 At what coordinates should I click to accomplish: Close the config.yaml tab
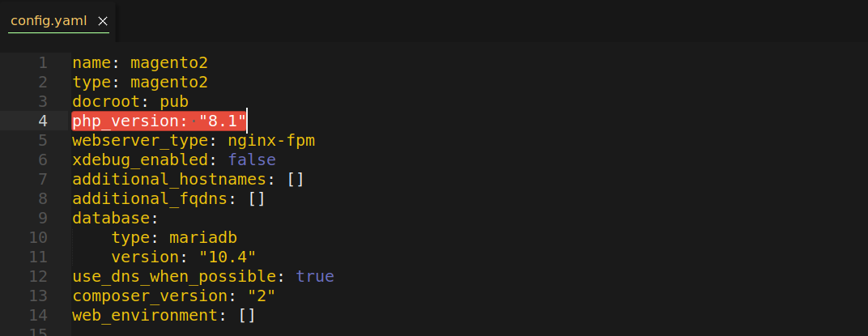[102, 21]
